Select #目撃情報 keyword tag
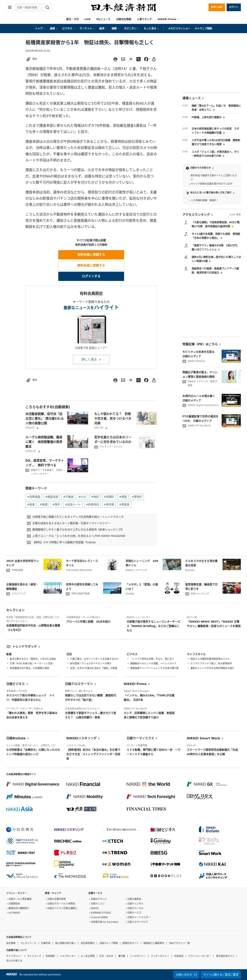This screenshot has height=980, width=247. point(33,497)
